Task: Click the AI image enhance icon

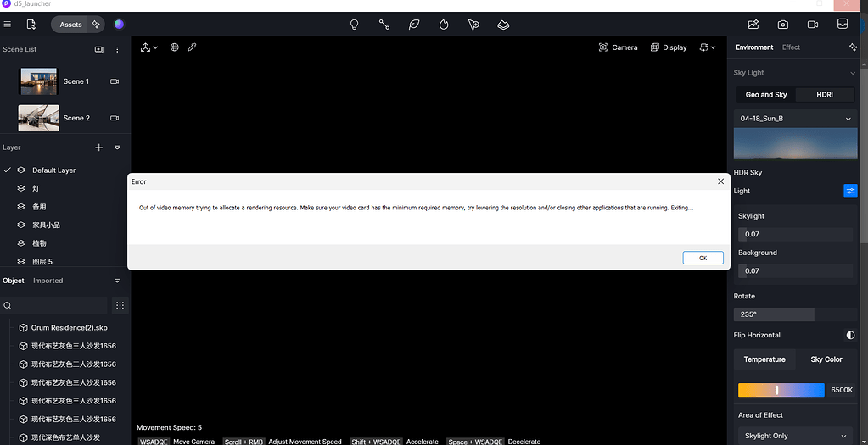Action: 753,25
